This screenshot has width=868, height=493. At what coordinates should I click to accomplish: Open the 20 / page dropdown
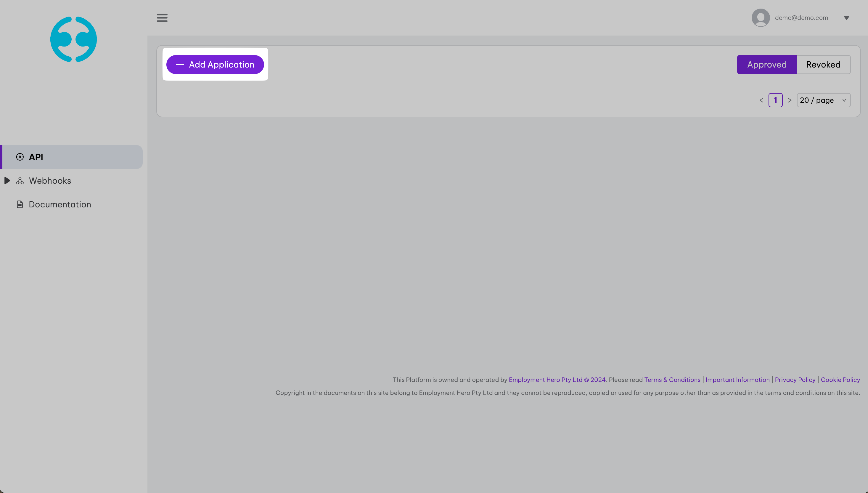823,100
